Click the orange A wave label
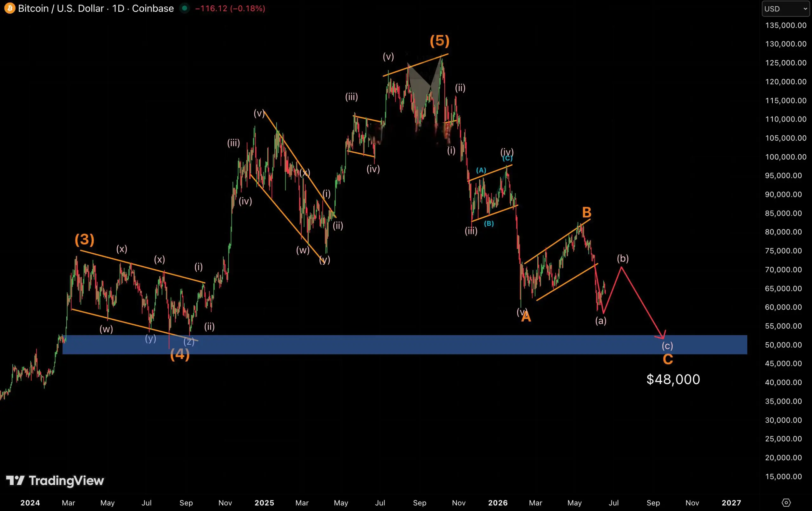812x511 pixels. (526, 316)
